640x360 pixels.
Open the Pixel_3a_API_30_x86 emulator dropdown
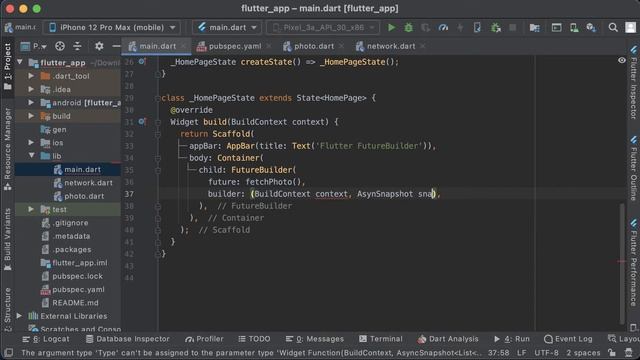tap(323, 27)
